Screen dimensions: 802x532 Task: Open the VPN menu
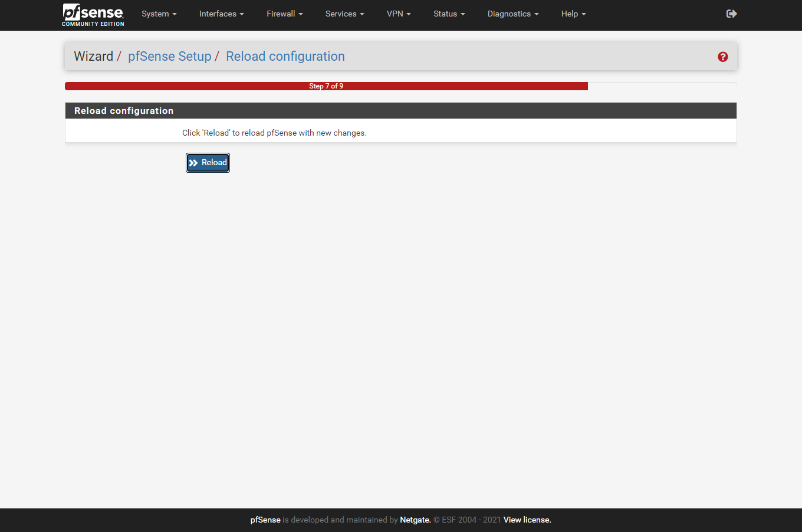point(399,14)
